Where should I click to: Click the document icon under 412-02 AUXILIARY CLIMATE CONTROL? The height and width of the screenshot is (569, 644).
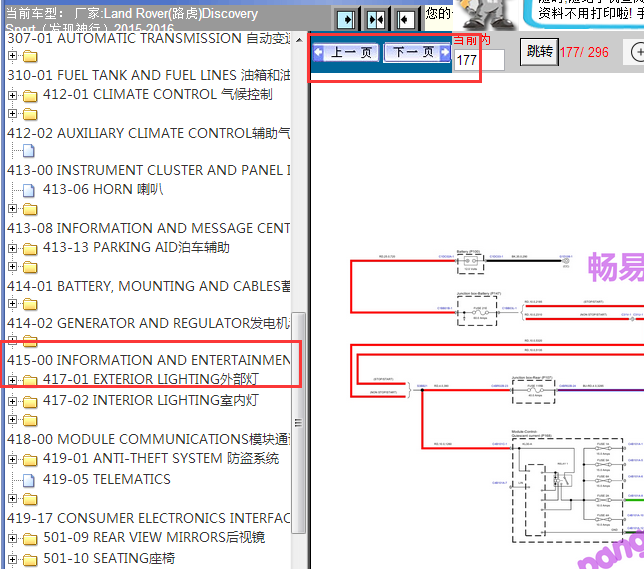pos(29,151)
